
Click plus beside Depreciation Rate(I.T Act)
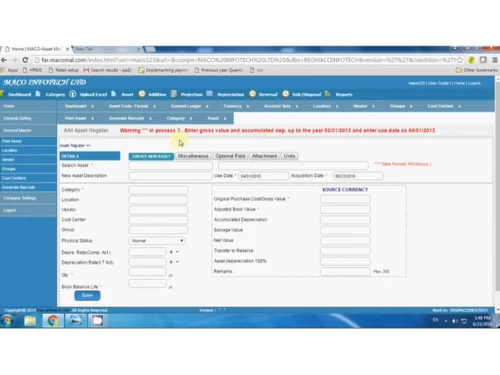(171, 262)
